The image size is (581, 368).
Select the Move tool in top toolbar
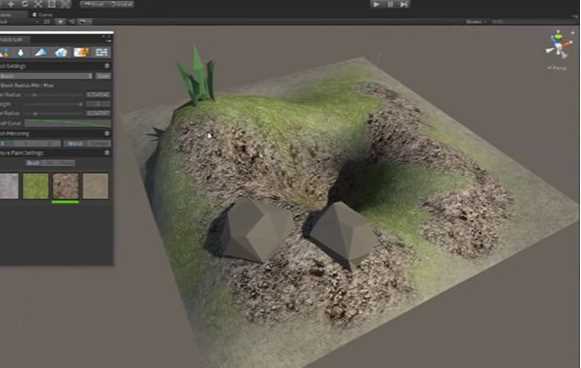pyautogui.click(x=11, y=4)
